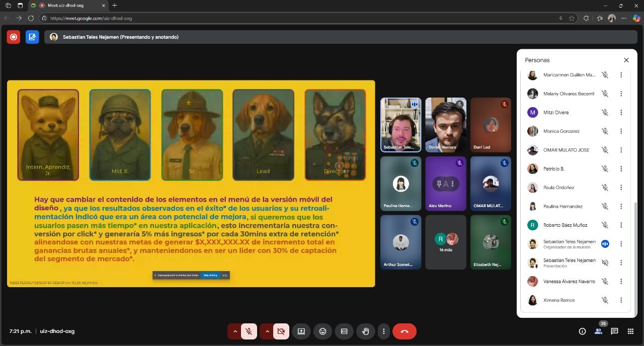Raise hand using the hand icon
Viewport: 644px width, 346px height.
pos(366,331)
